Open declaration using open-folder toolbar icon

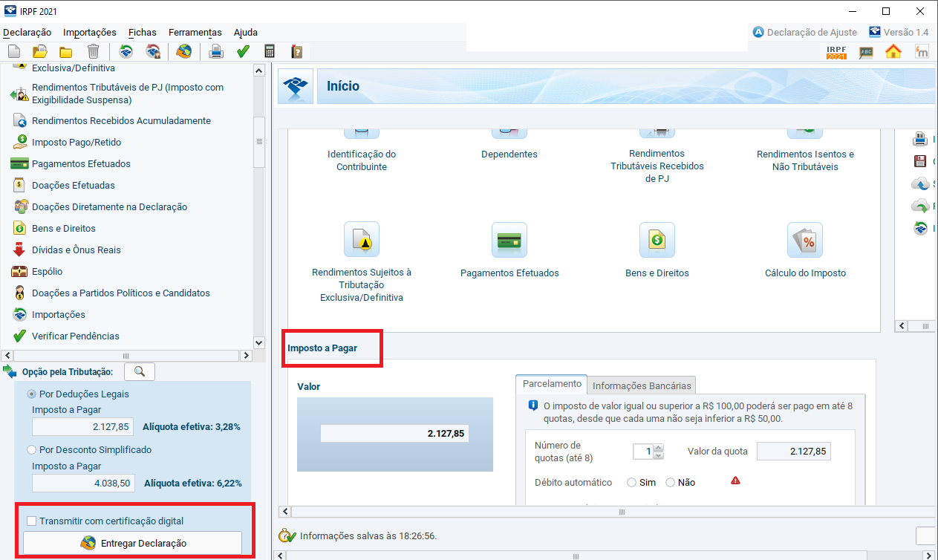40,51
